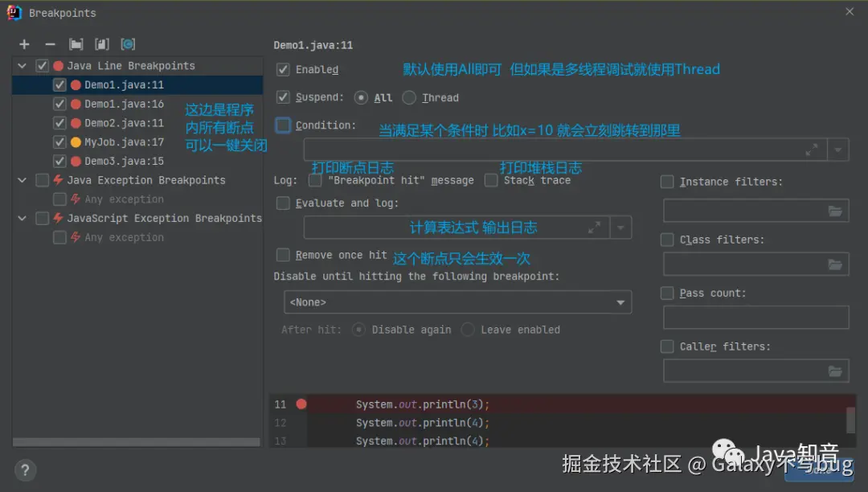Open the Evaluate and log history dropdown

620,228
